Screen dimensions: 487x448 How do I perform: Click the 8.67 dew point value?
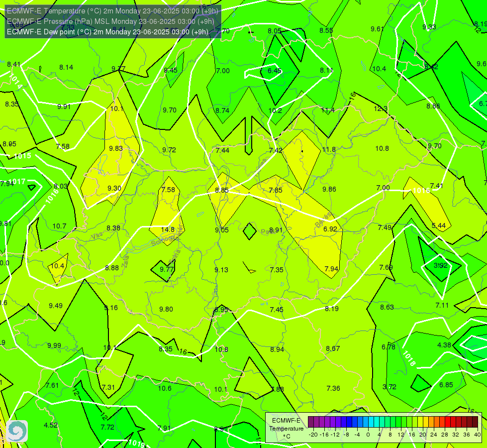pyautogui.click(x=333, y=348)
